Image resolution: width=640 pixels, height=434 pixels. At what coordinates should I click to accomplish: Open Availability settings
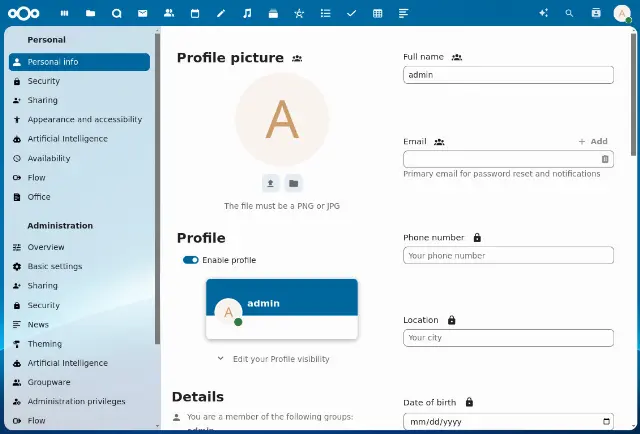pos(79,158)
